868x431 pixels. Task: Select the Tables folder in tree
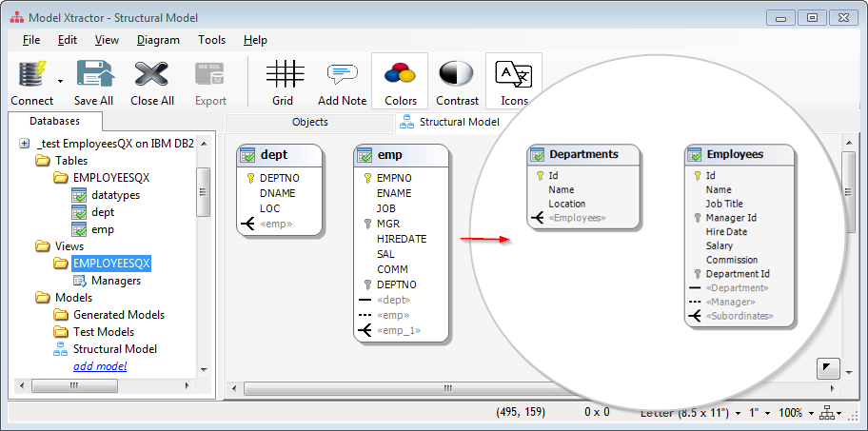pyautogui.click(x=70, y=161)
